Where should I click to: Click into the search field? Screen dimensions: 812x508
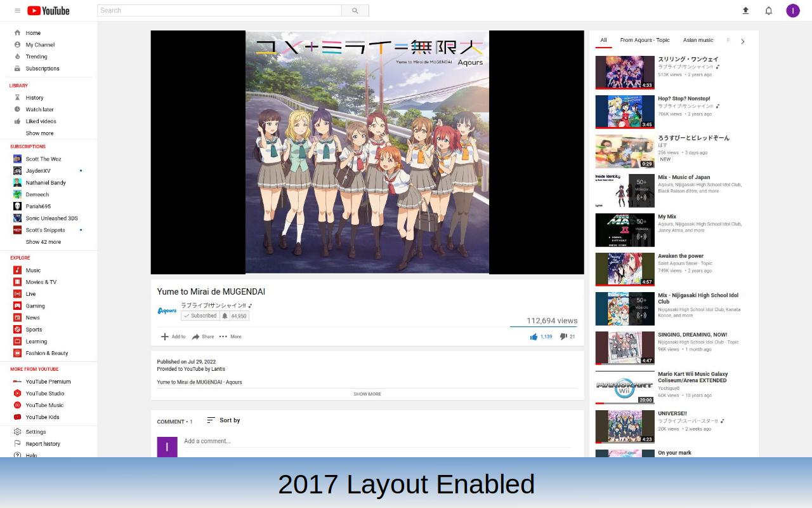(x=219, y=10)
